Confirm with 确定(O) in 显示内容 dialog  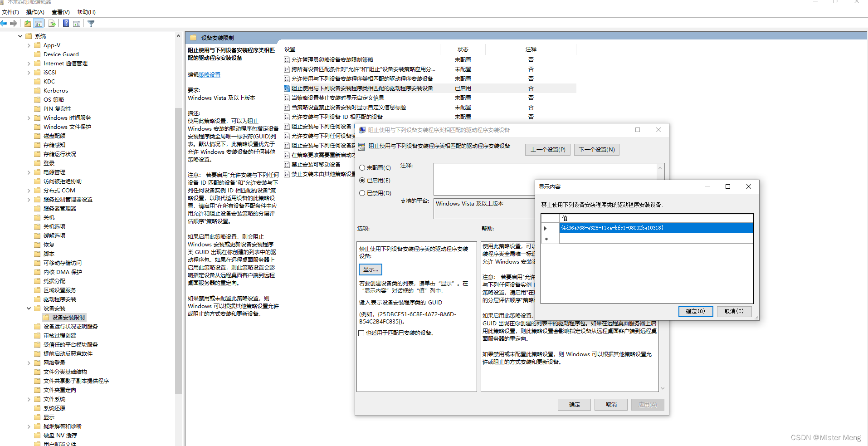pyautogui.click(x=696, y=312)
